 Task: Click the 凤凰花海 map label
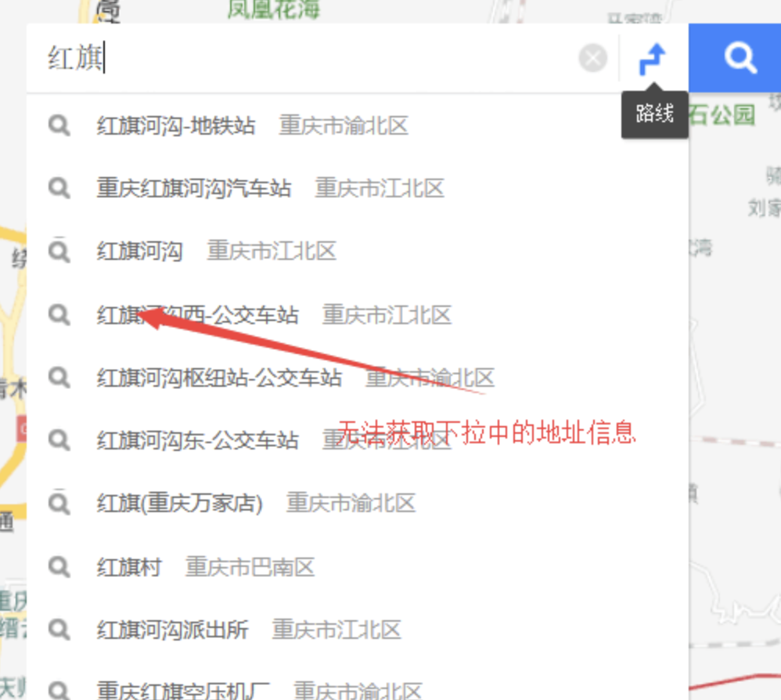point(273,9)
